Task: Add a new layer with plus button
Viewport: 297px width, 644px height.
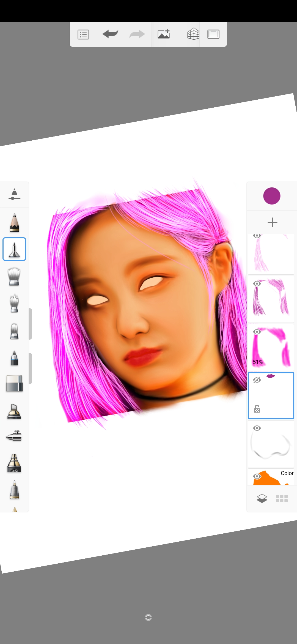Action: click(272, 222)
